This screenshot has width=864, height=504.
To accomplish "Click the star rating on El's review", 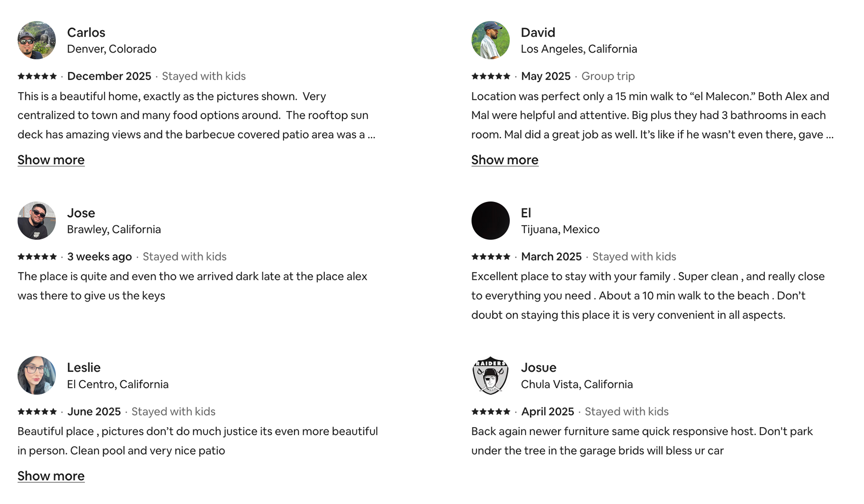I will pyautogui.click(x=490, y=257).
